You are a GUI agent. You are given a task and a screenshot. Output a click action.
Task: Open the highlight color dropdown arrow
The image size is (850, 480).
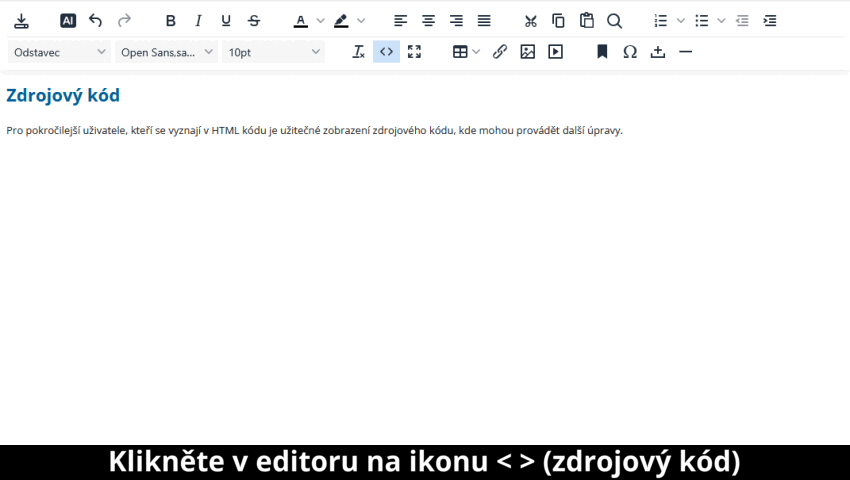pyautogui.click(x=361, y=21)
